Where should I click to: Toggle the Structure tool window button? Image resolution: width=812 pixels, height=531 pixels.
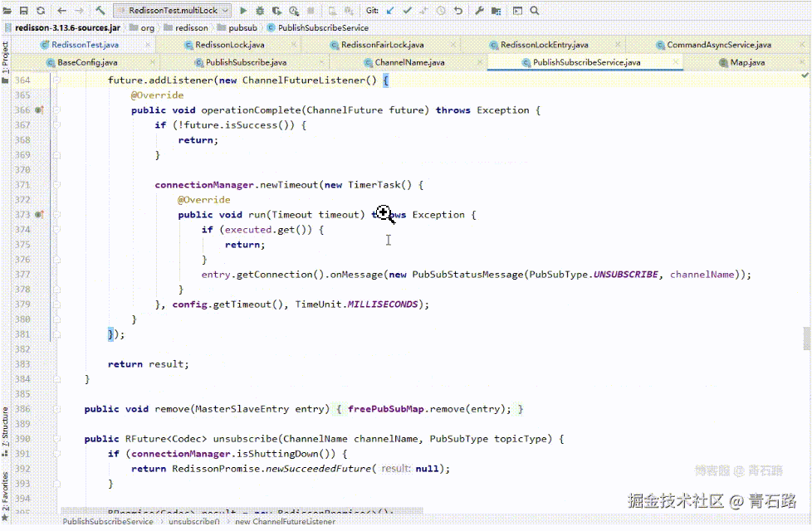point(5,431)
